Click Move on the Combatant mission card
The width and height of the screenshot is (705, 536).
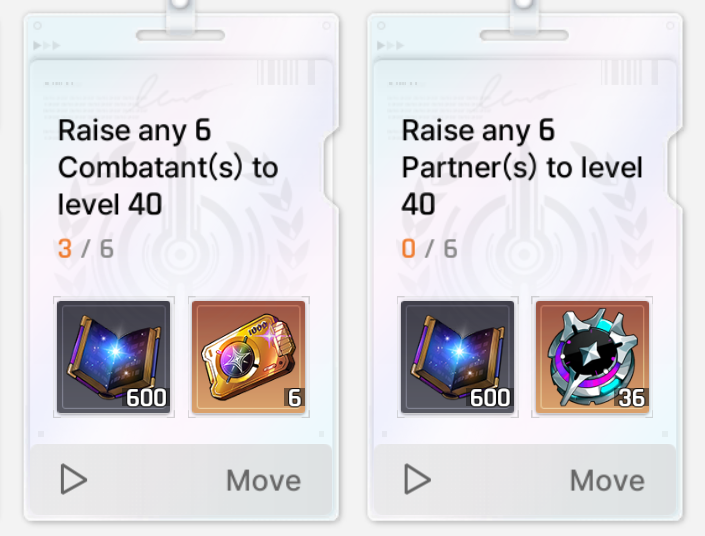[x=263, y=480]
